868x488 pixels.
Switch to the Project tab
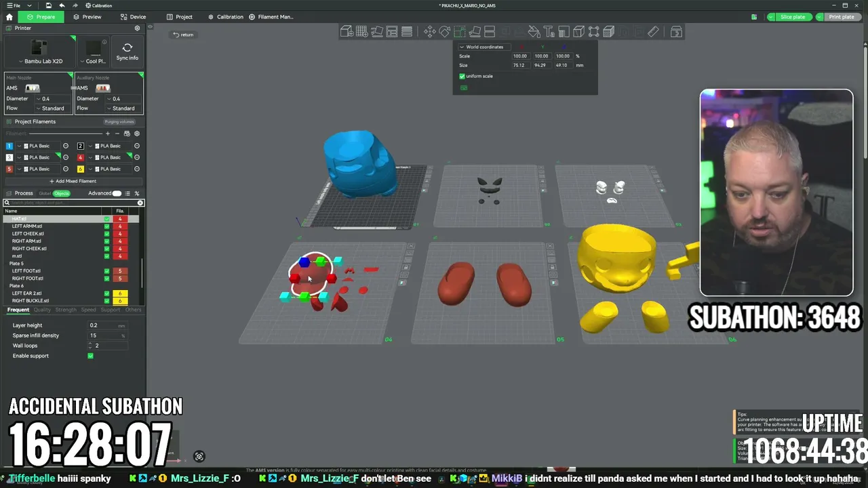point(180,17)
